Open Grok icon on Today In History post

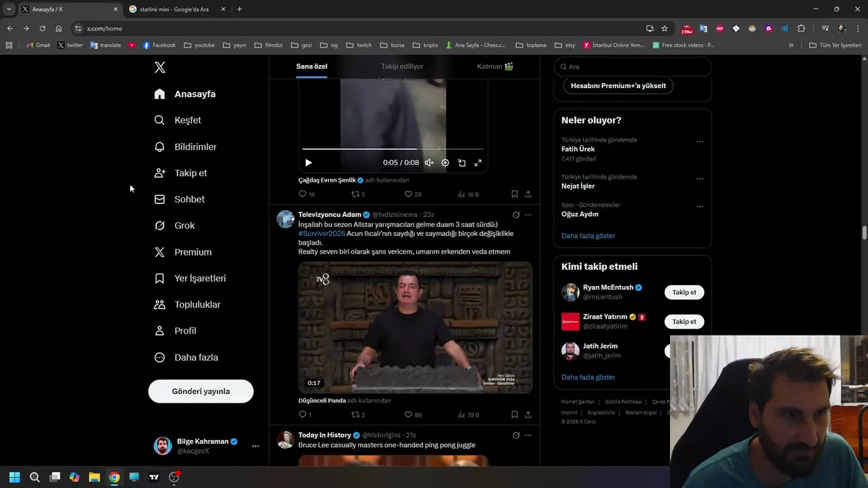pyautogui.click(x=516, y=435)
